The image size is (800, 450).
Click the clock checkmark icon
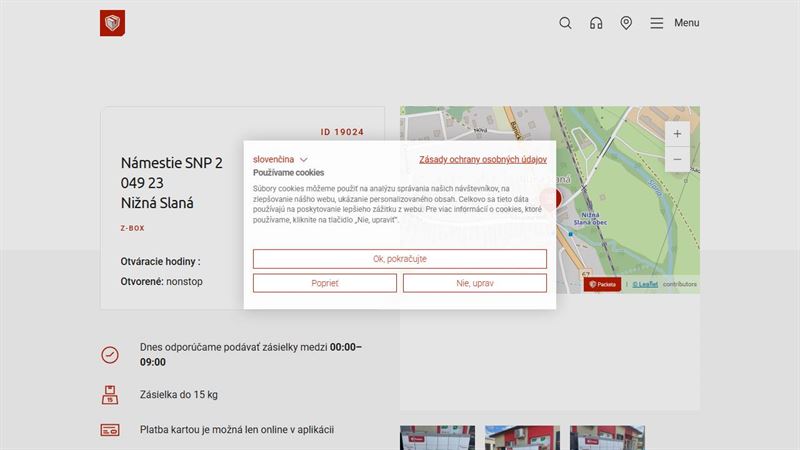tap(110, 355)
